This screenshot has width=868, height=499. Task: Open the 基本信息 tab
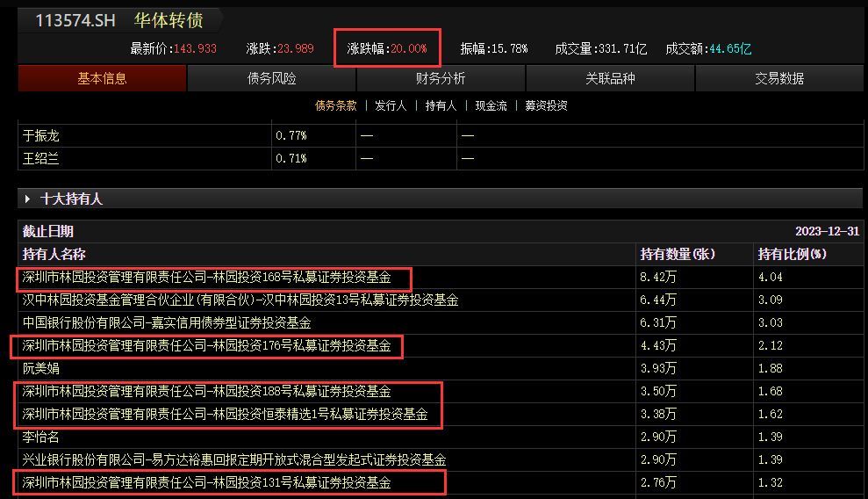(102, 78)
